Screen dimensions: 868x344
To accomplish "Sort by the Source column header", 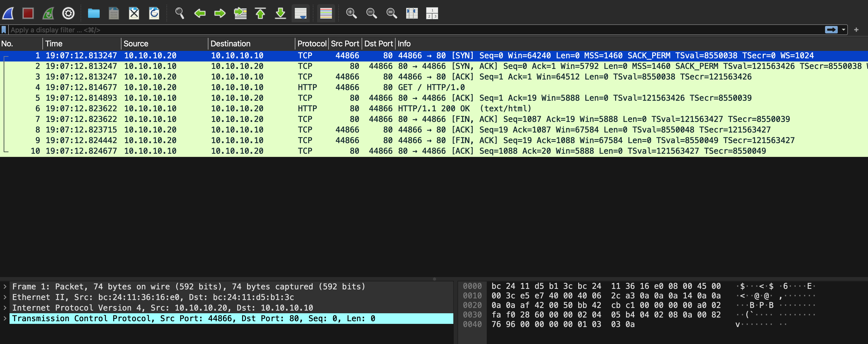I will 164,44.
